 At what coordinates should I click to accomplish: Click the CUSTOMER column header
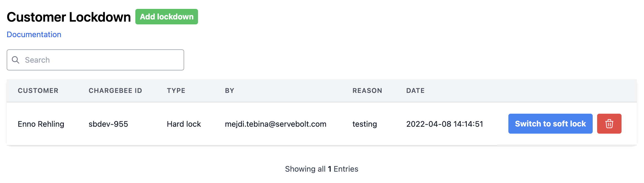pyautogui.click(x=38, y=91)
